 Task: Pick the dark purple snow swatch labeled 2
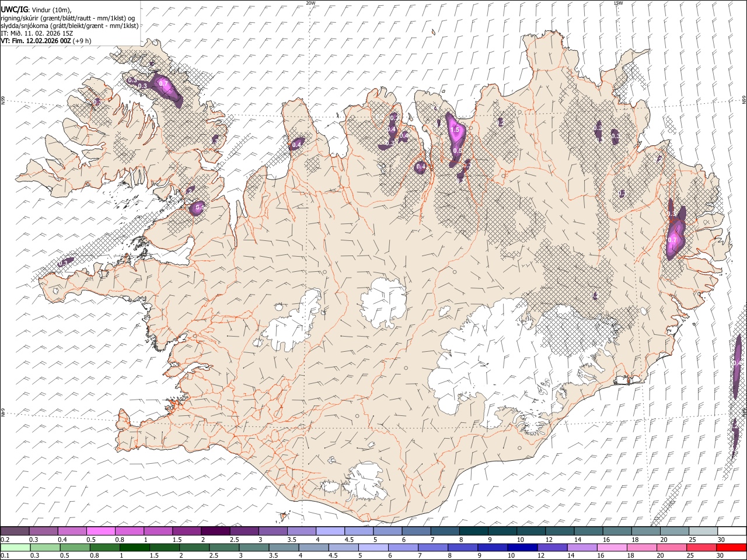pos(215,531)
